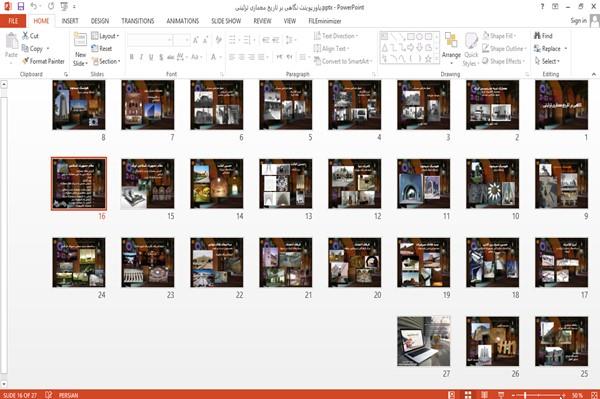Open the font size combo box

pos(181,40)
